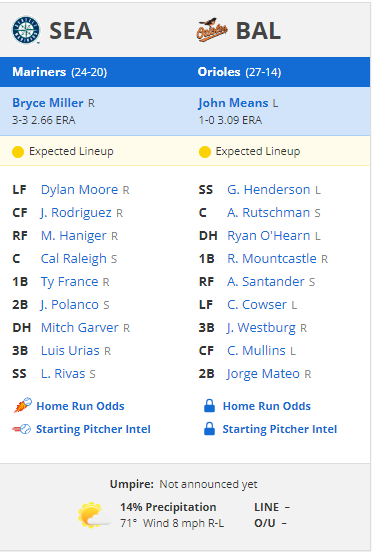Click the Seattle Mariners team logo
Viewport: 372px width, 552px height.
click(26, 30)
